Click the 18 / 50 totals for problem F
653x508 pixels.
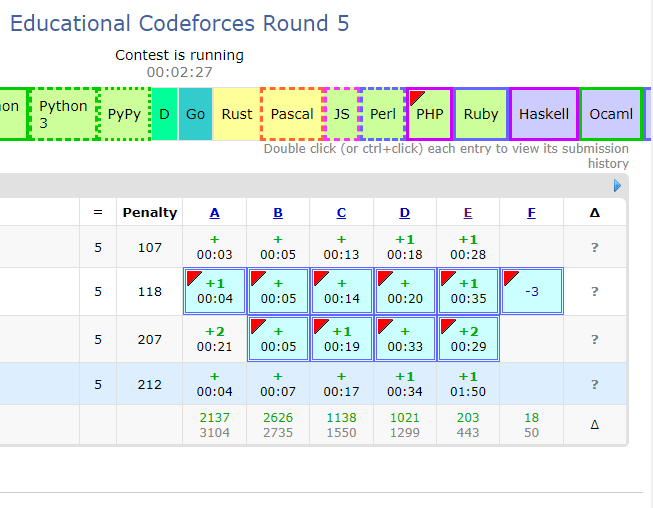tap(531, 425)
